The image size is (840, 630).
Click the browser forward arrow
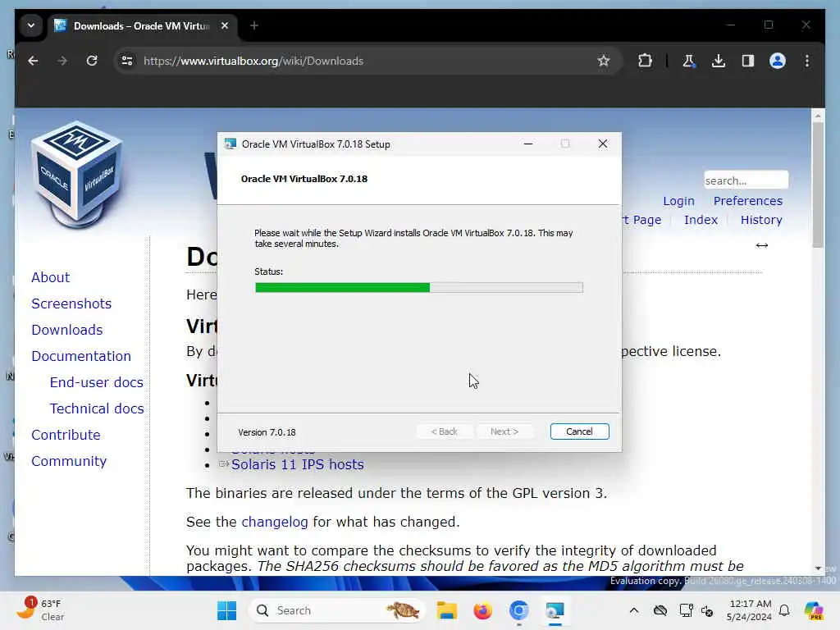62,61
